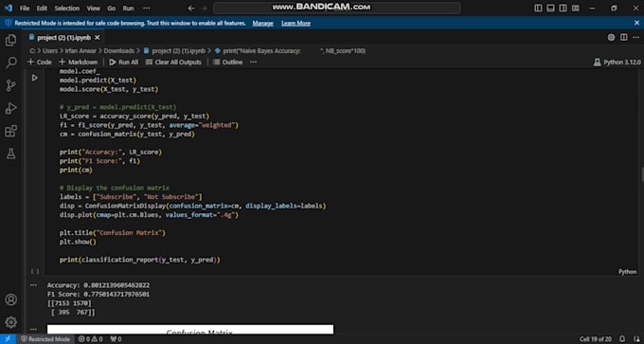Open the remote window status icon
Screen dimensions: 644x344
pyautogui.click(x=8, y=339)
